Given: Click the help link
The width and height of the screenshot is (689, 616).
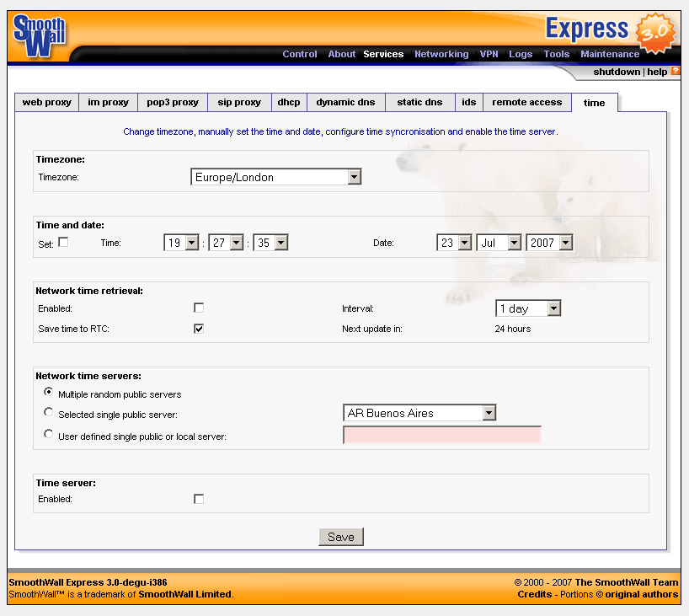Looking at the screenshot, I should 657,72.
